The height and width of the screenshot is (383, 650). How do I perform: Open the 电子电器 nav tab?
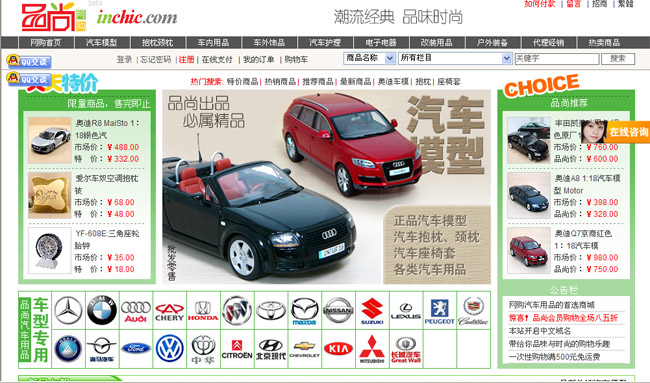[x=381, y=42]
